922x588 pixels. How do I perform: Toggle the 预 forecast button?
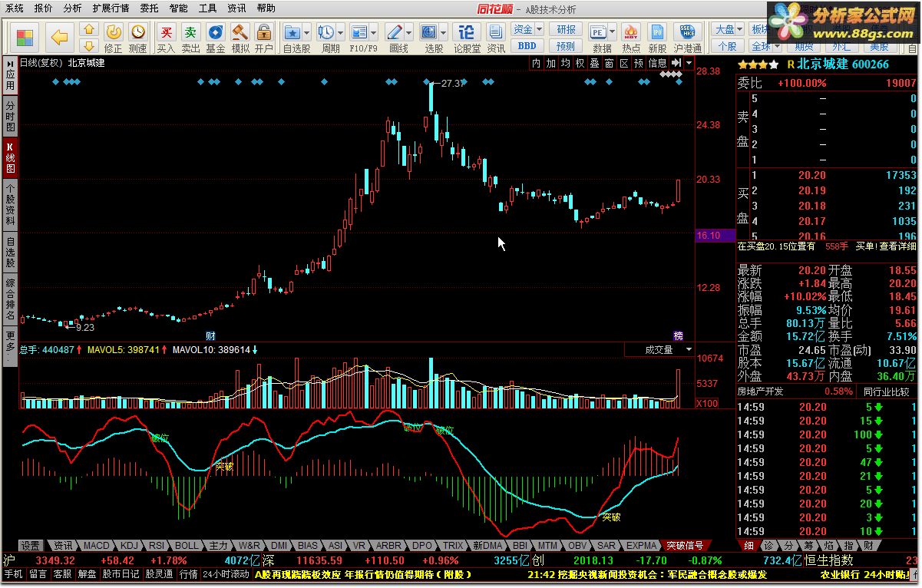(x=638, y=63)
